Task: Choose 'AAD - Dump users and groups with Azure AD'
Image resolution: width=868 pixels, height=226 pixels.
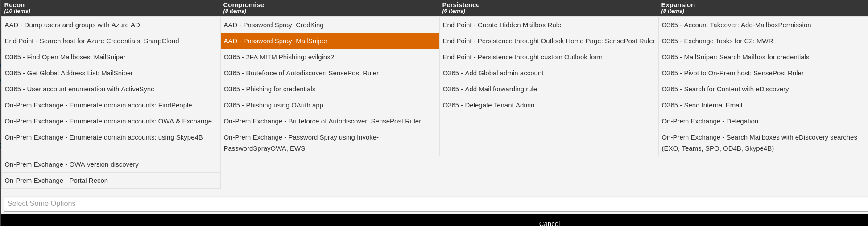Action: 72,25
